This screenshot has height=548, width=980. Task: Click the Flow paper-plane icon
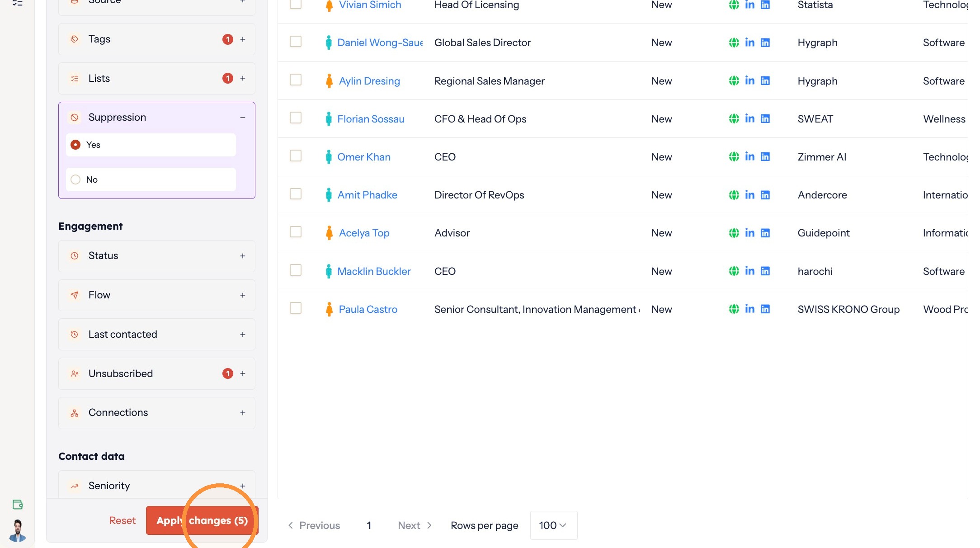click(x=75, y=295)
